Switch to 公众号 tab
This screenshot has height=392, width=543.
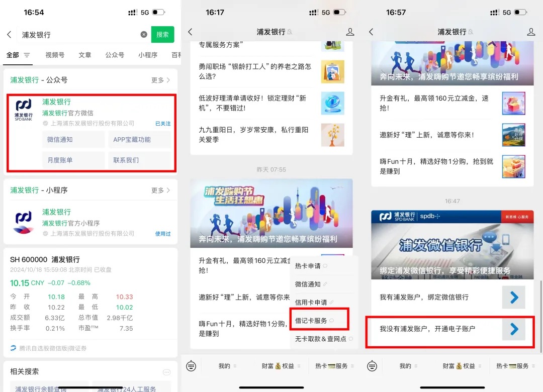[115, 55]
